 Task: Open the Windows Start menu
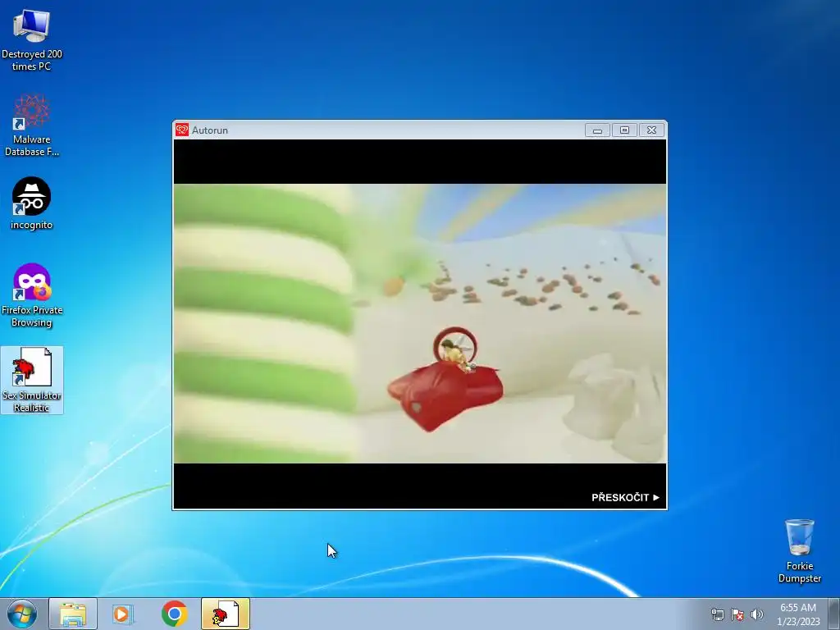[22, 614]
